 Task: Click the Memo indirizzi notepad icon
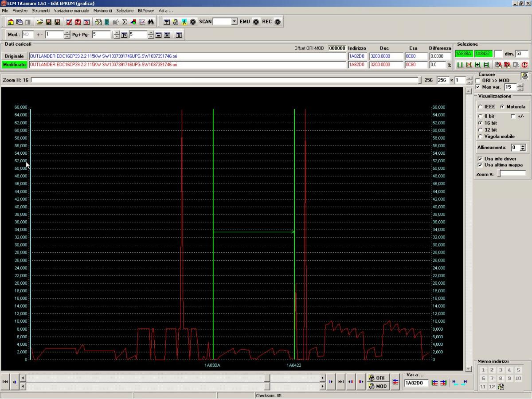coord(501,387)
